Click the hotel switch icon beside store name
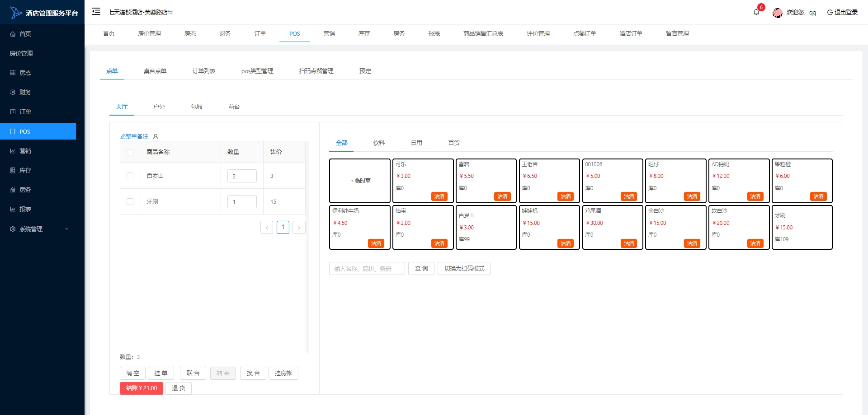Screen dimensions: 868x415 pyautogui.click(x=170, y=13)
